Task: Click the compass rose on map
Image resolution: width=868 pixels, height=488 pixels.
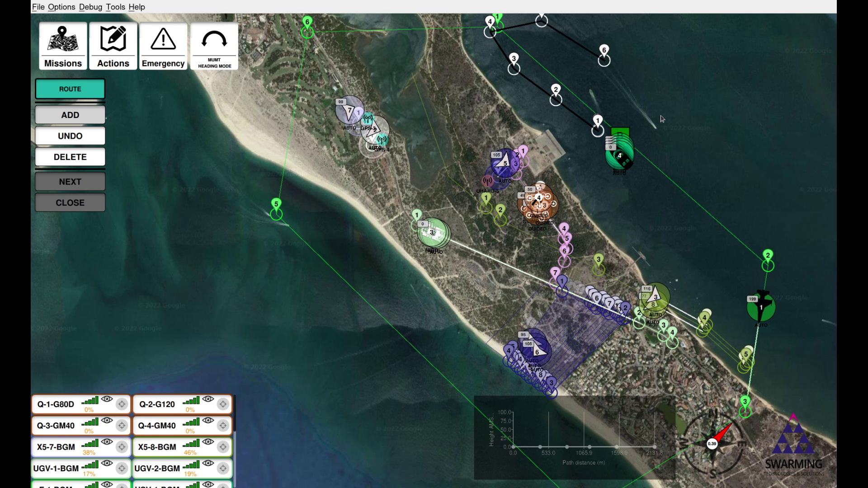Action: click(712, 443)
